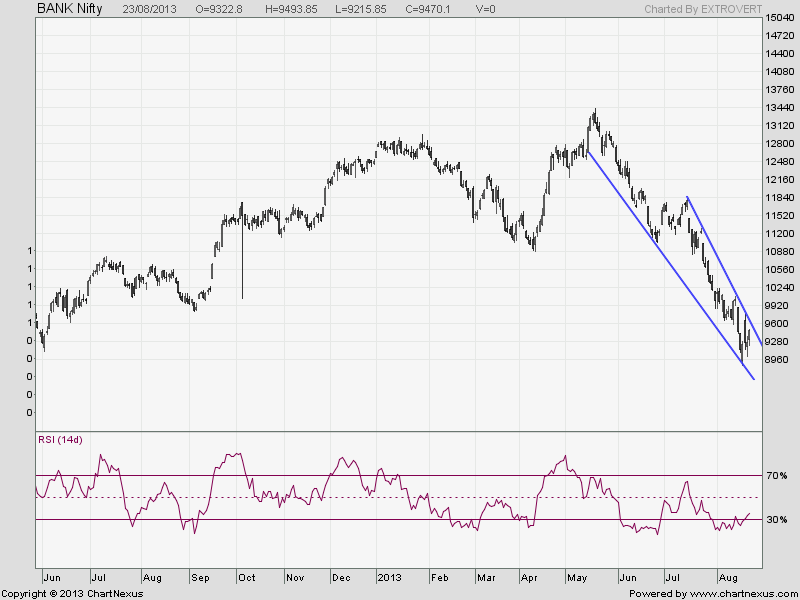Click the Oct month on time axis
The image size is (800, 600).
247,578
